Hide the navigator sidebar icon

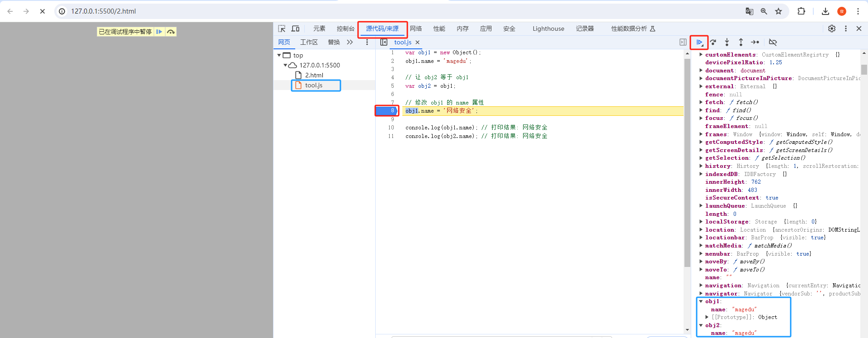tap(384, 42)
